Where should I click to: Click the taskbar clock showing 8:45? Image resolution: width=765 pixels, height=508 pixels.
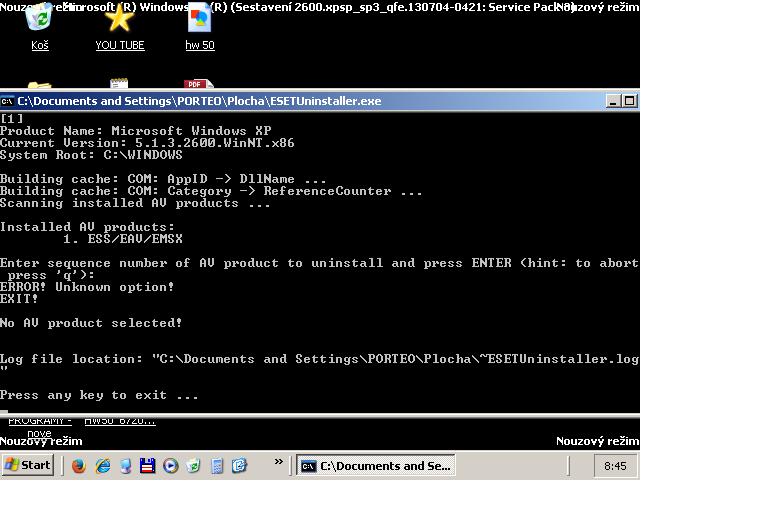pos(615,466)
